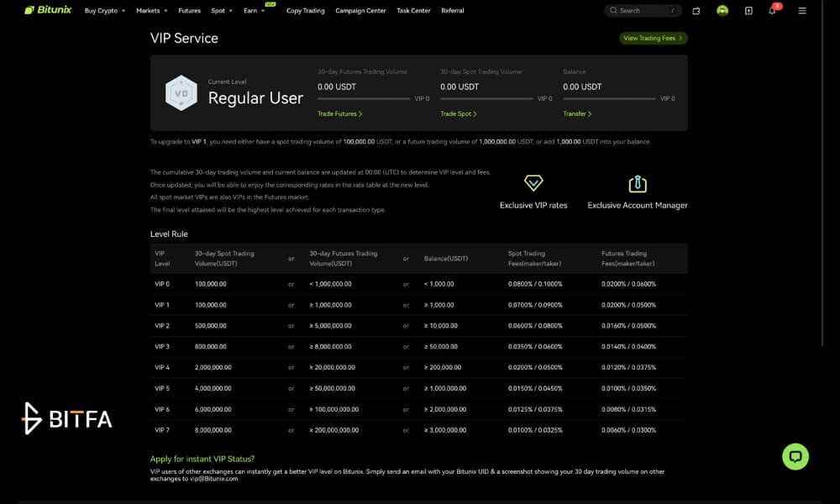Click the page vertical scrollbar
The width and height of the screenshot is (840, 504).
[x=823, y=172]
